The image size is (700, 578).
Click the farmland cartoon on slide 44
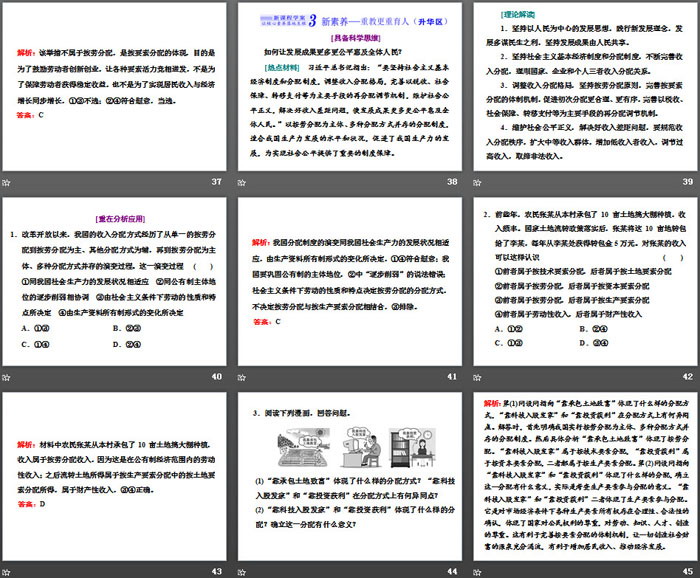tap(304, 447)
